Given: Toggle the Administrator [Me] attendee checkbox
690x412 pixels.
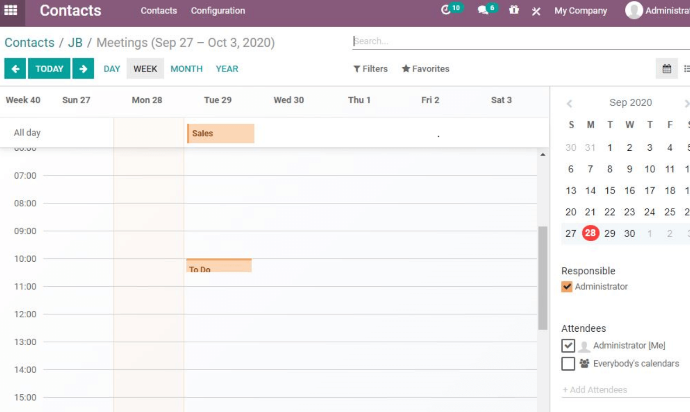Looking at the screenshot, I should (x=568, y=346).
